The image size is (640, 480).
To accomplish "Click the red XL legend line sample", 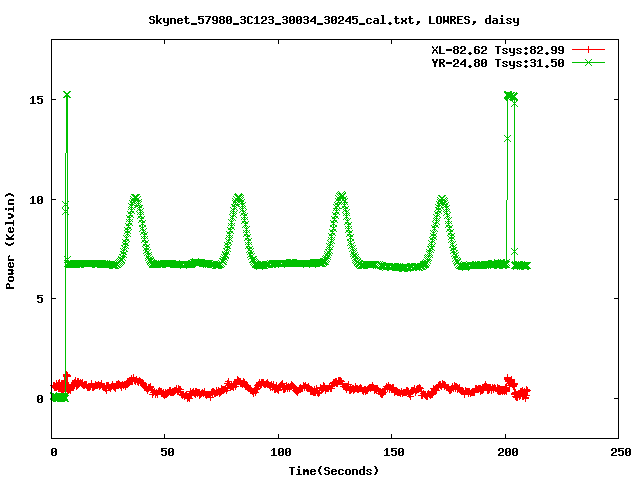I will [x=588, y=50].
